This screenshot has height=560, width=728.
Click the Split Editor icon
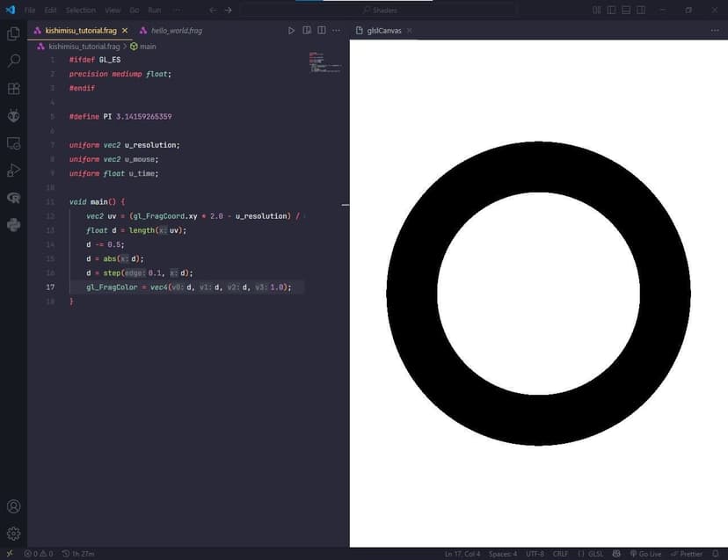tap(322, 30)
